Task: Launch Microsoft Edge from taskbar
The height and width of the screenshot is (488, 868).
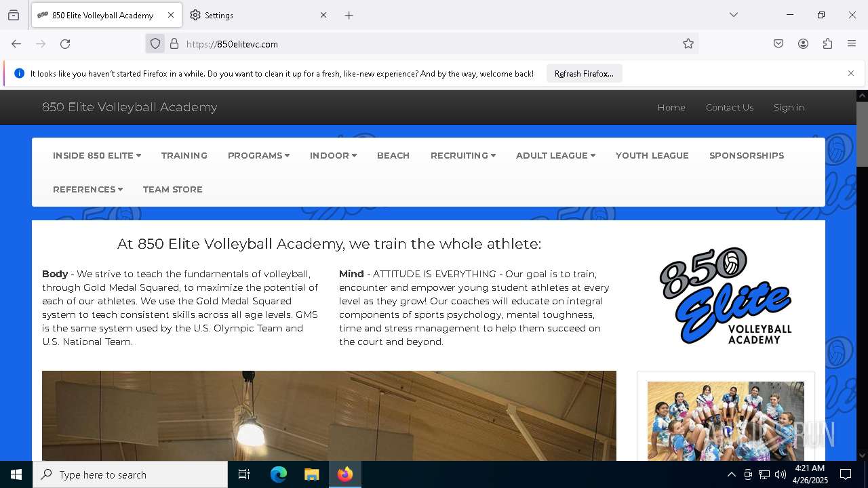Action: (279, 474)
